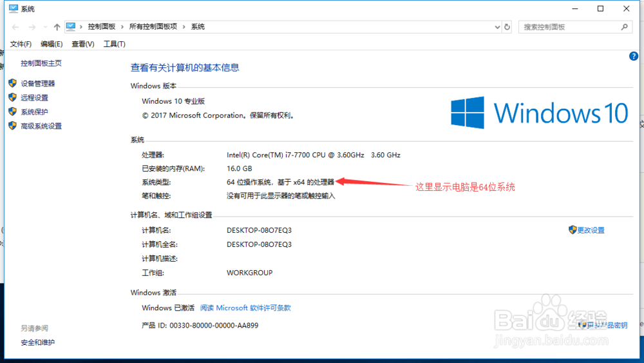Screen dimensions: 644x363
Task: Click heading 查看有关计算机的基本信息
Action: pyautogui.click(x=185, y=68)
